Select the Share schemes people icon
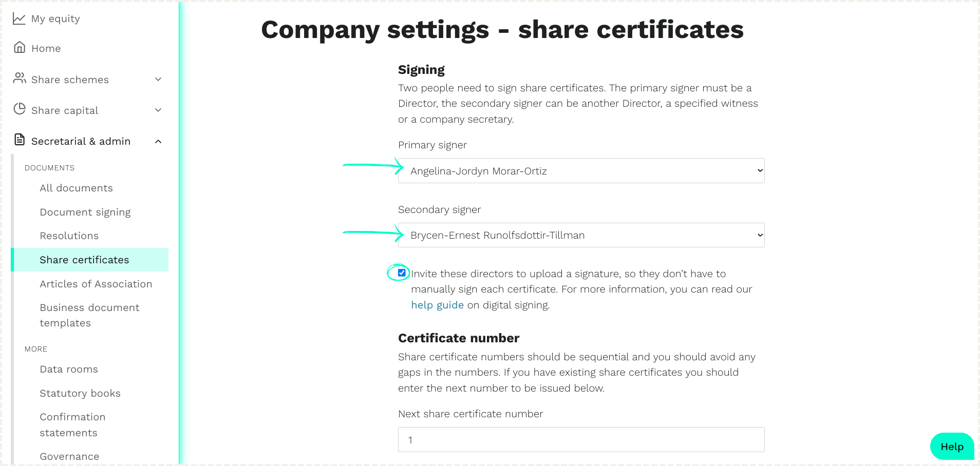The image size is (980, 466). [x=20, y=78]
